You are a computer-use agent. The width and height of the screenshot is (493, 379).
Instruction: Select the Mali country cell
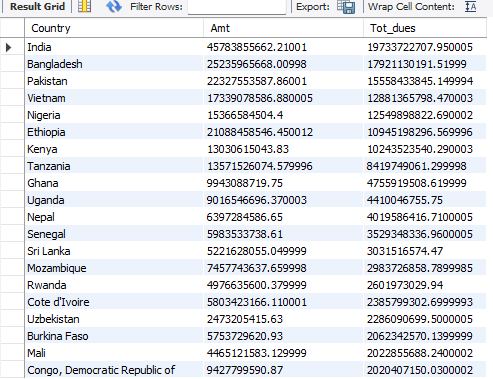click(x=114, y=353)
